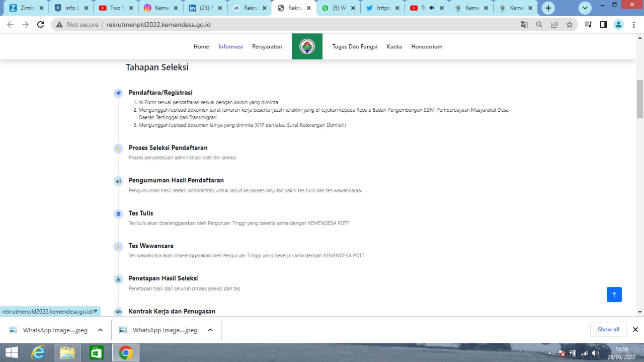Click the Show all downloads button
Screen dimensions: 644x362
click(608, 330)
